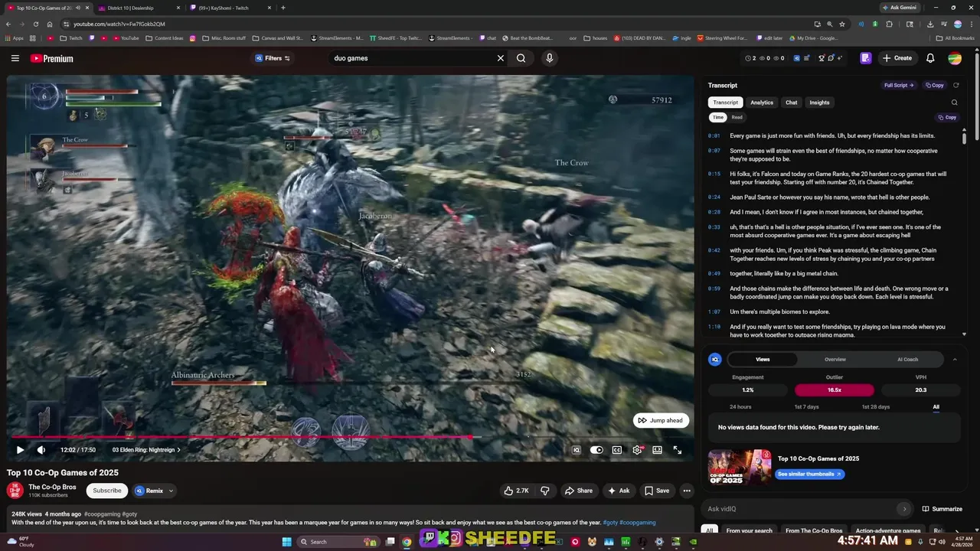Screen dimensions: 980x551
Task: Open the 'houses' bookmark folder
Action: click(595, 37)
